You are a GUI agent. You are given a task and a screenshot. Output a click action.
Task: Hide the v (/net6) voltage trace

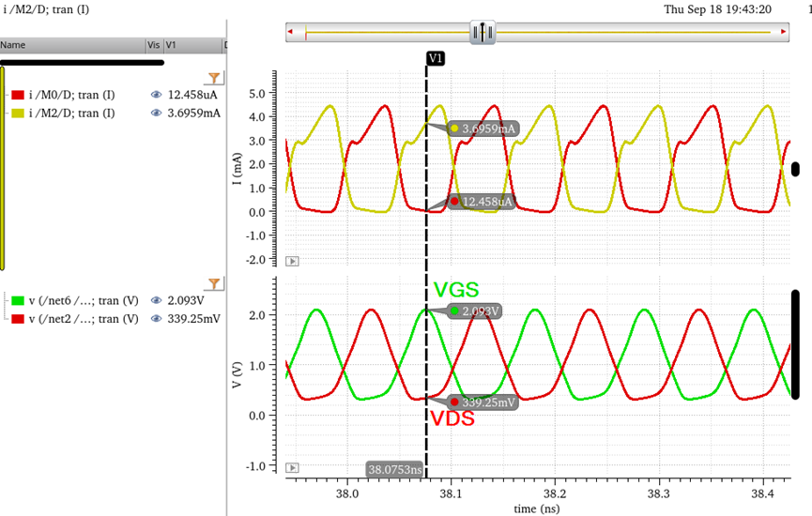pos(157,301)
